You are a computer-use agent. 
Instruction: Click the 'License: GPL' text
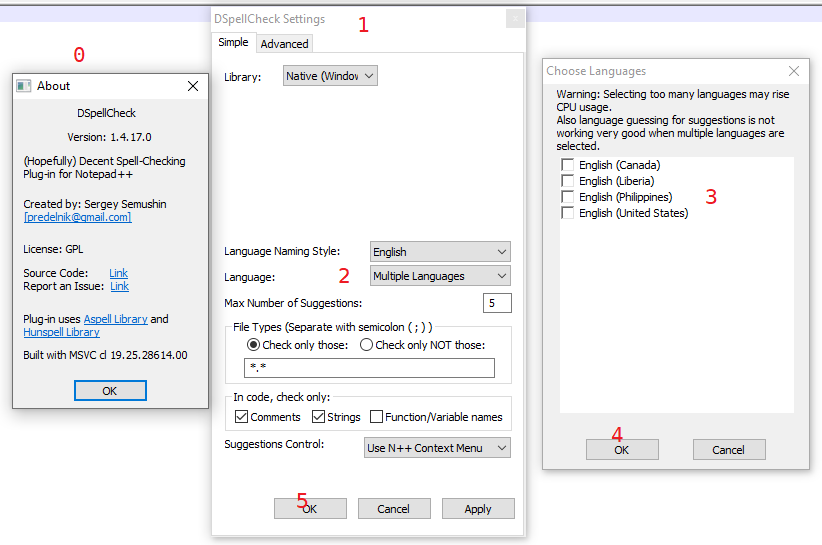(x=53, y=249)
